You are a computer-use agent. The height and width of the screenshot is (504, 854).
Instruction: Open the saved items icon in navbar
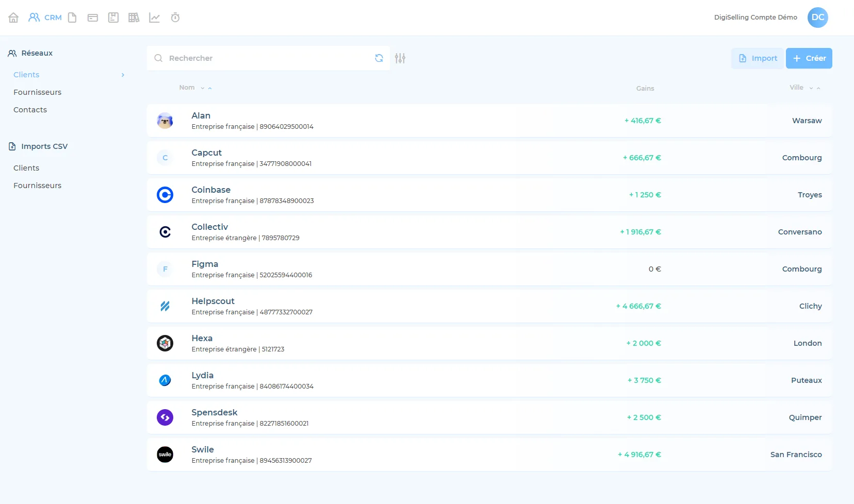point(113,18)
